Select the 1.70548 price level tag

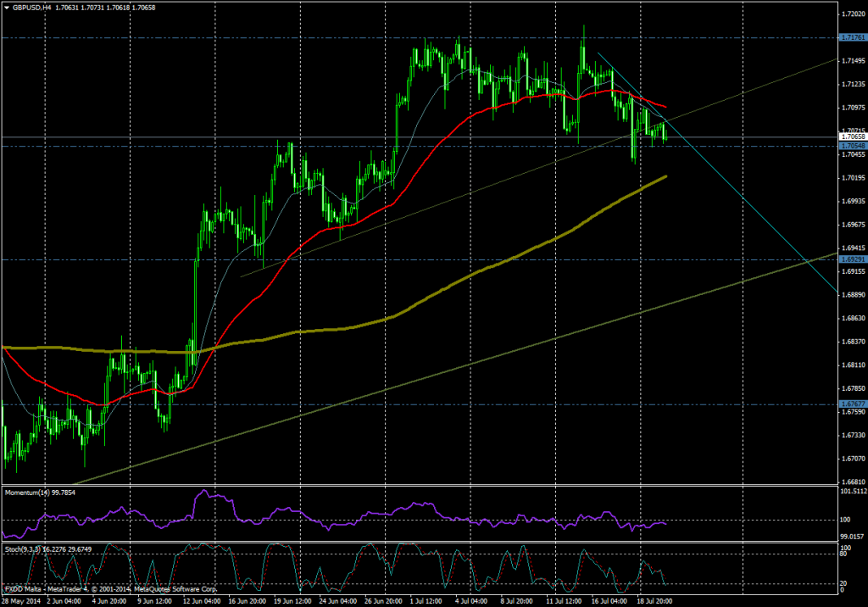852,147
